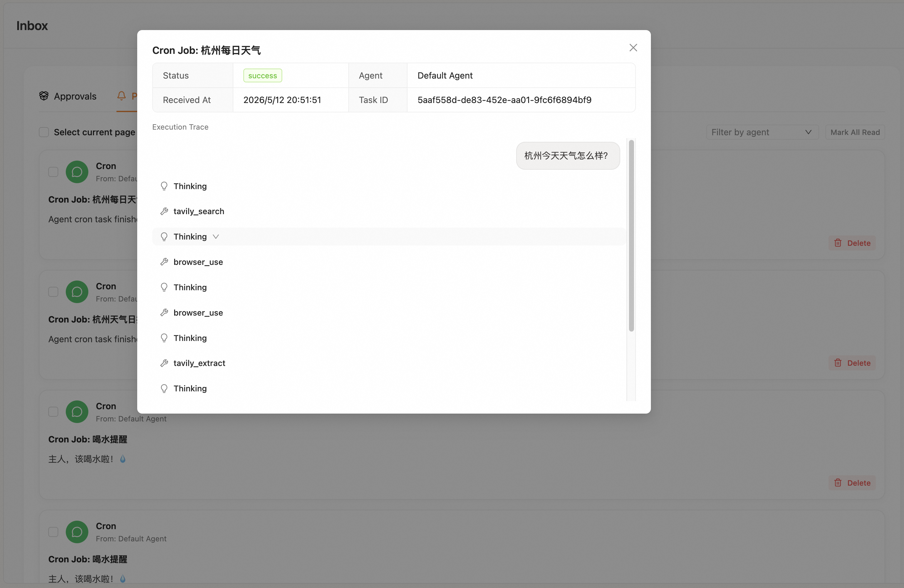Expand the highlighted Thinking chevron
The image size is (904, 588).
216,236
